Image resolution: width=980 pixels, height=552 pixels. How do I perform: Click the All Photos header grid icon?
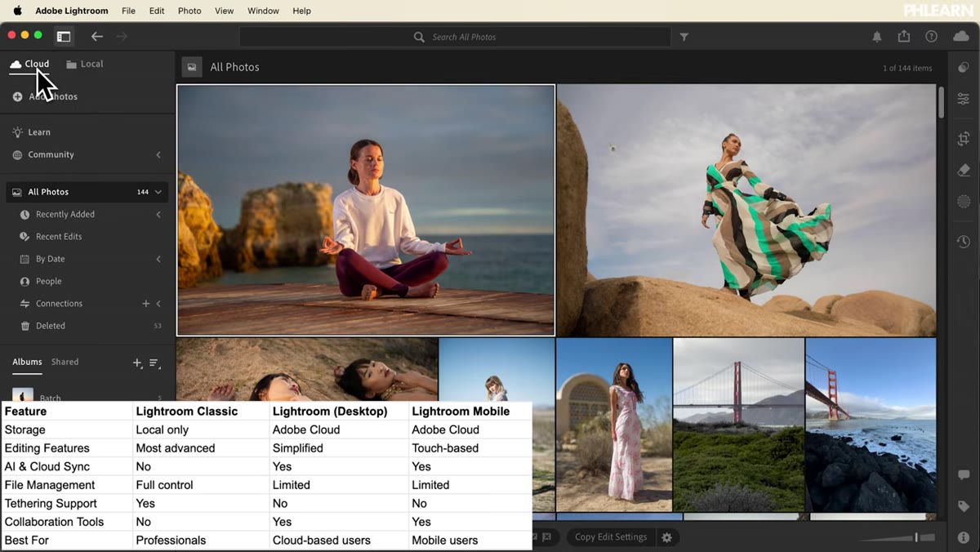192,67
